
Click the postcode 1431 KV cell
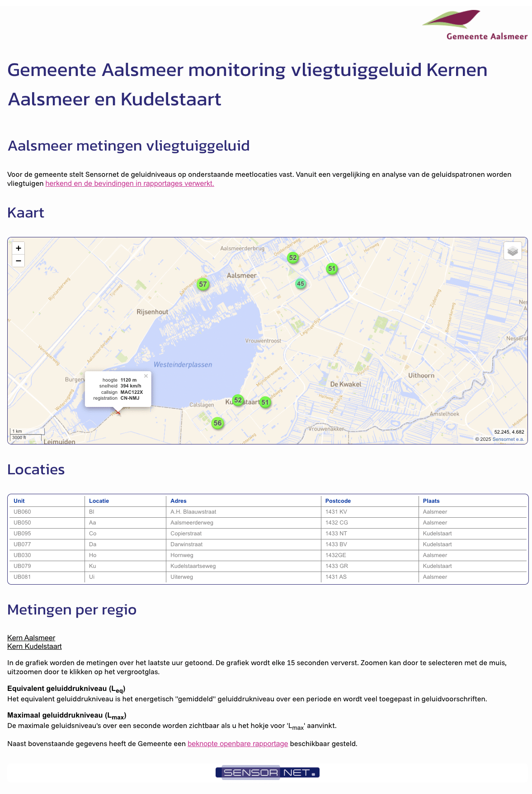(370, 512)
